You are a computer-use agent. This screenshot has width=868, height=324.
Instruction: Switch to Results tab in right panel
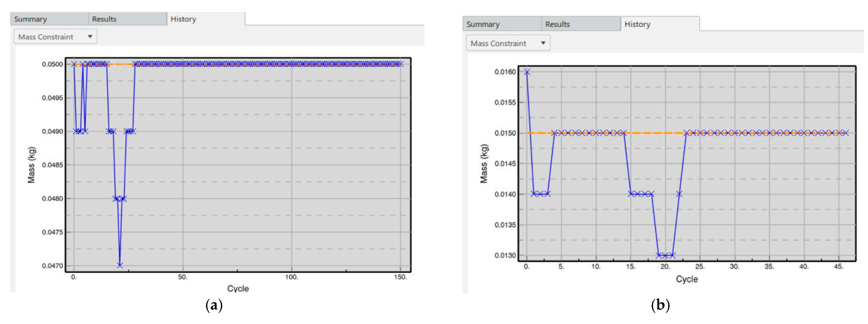tap(557, 24)
